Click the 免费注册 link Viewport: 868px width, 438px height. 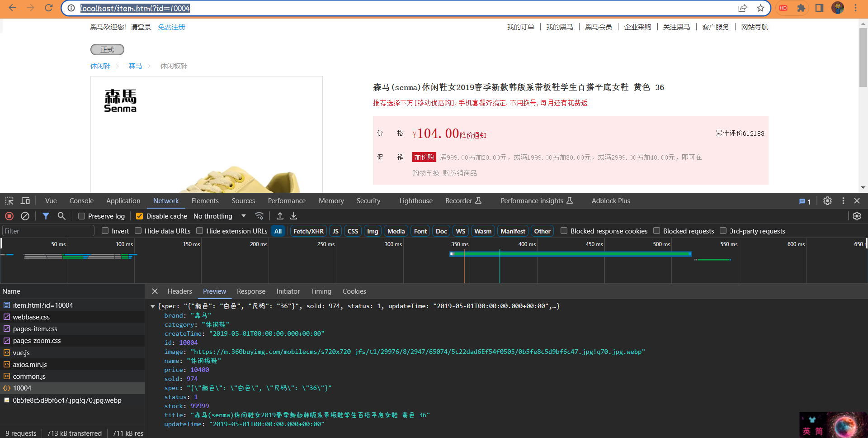171,27
